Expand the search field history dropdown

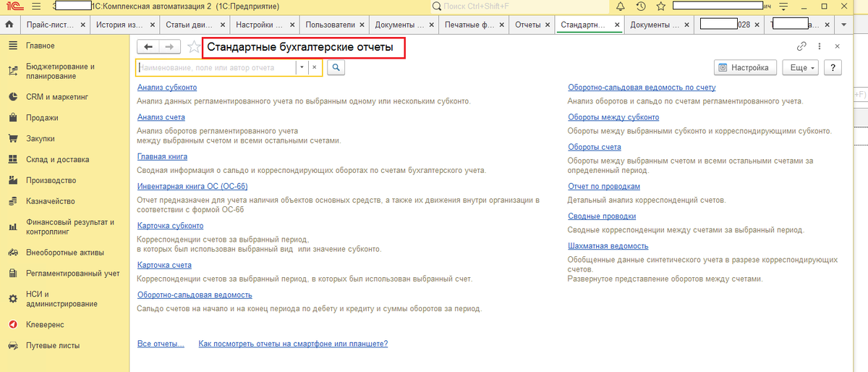tap(302, 67)
